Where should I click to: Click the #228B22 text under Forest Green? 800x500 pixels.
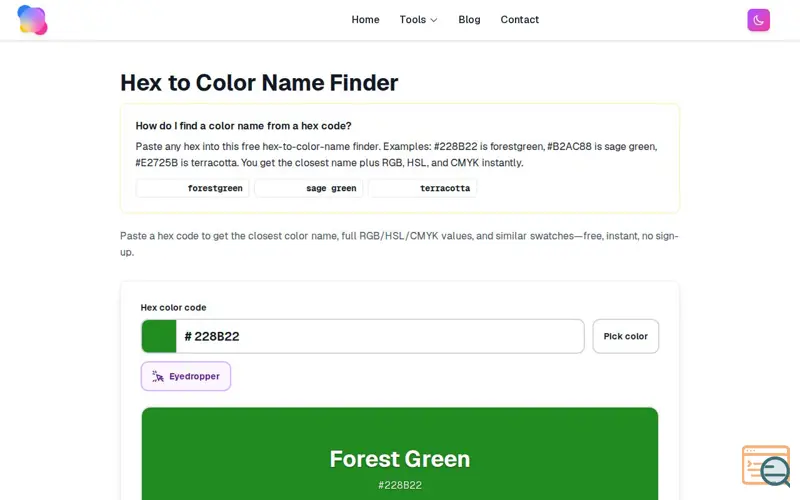[x=399, y=485]
